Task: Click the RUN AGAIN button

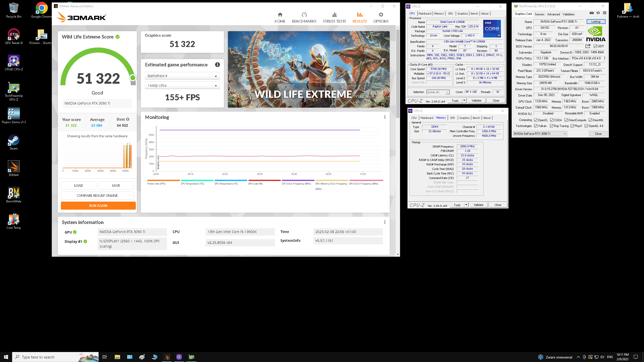Action: click(98, 206)
